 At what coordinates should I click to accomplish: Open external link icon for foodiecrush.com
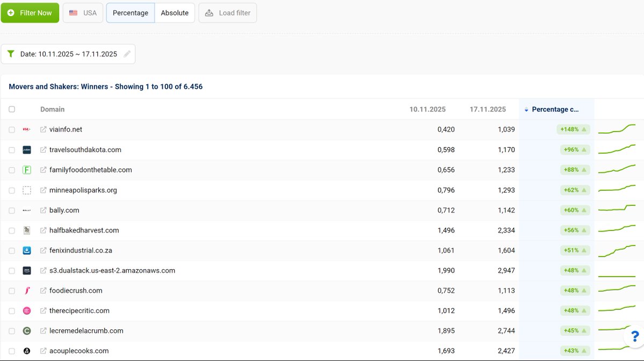point(43,291)
